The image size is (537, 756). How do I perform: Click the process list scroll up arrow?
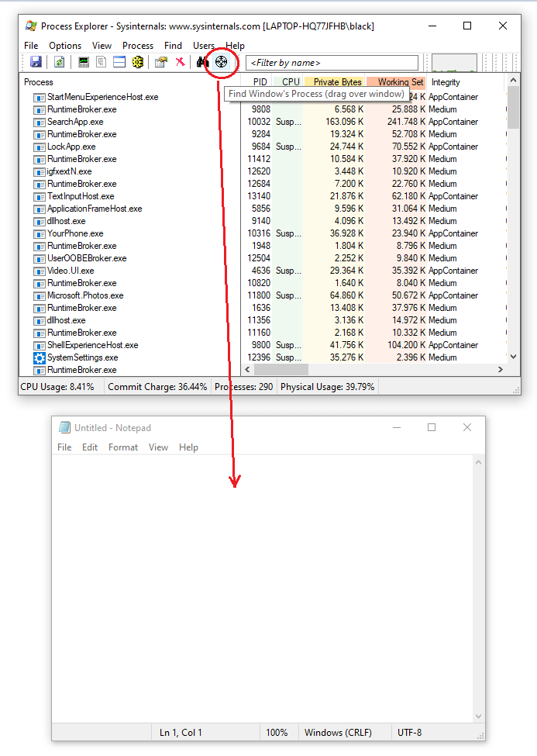point(514,80)
